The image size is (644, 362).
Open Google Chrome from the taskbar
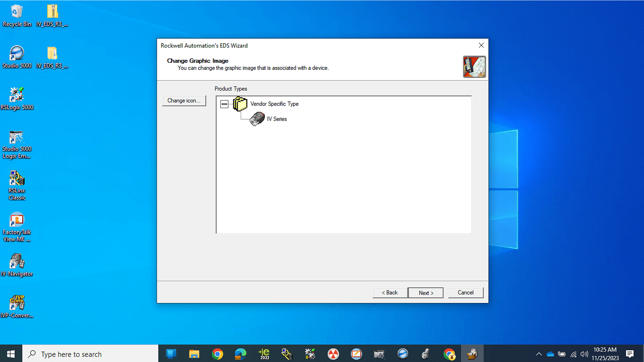(217, 354)
